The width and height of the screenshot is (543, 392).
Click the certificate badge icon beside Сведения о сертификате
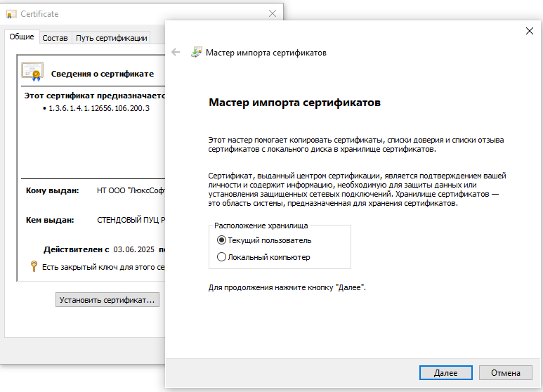coord(32,72)
